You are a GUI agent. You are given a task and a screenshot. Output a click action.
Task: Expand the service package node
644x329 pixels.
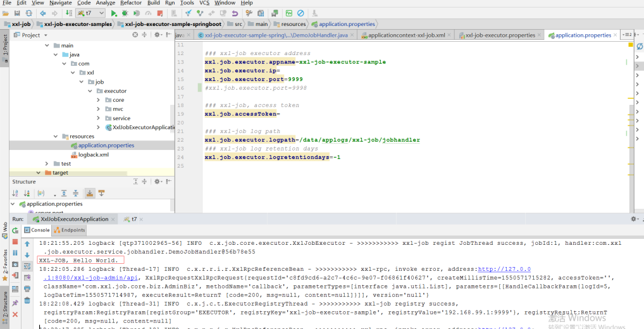[99, 118]
